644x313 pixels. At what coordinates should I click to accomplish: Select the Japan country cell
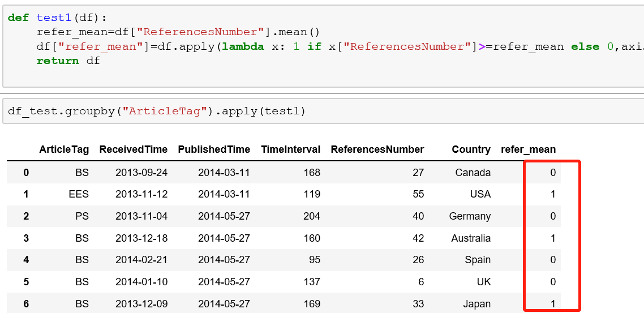[477, 304]
